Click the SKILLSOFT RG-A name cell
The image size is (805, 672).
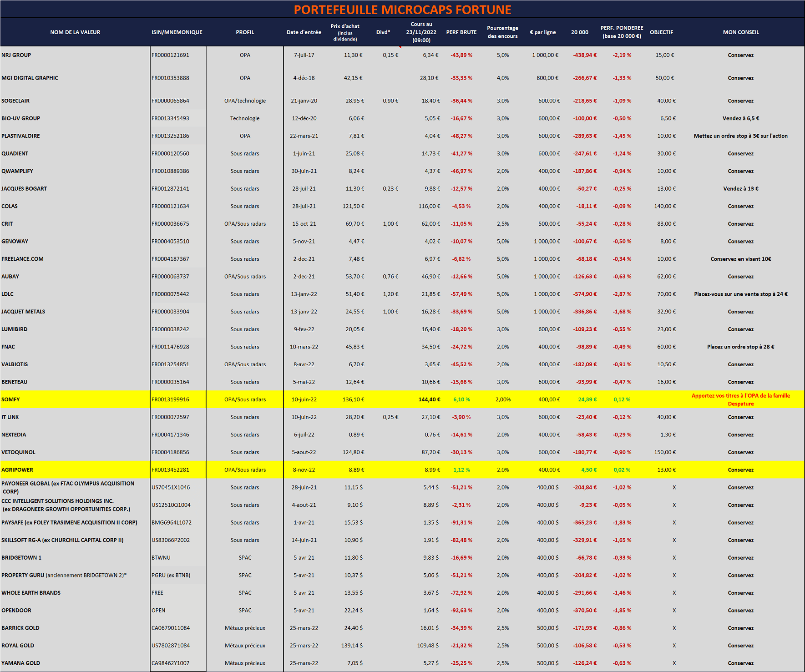[62, 541]
